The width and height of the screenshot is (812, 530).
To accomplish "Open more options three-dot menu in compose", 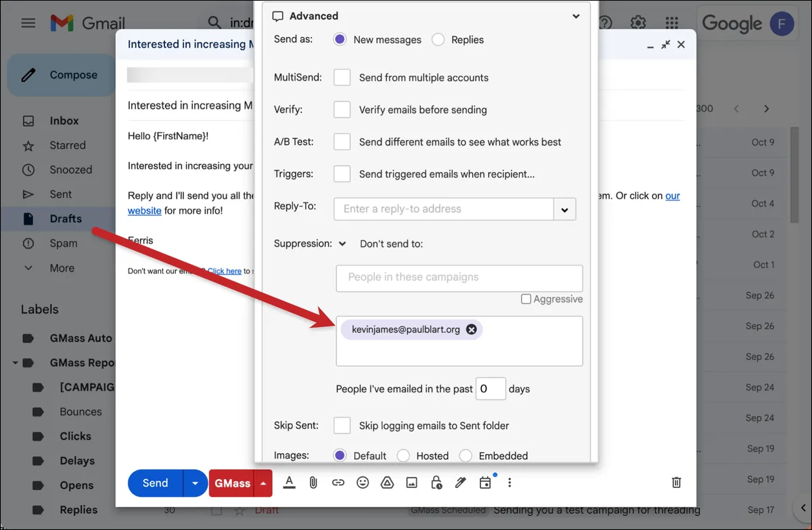I will click(x=510, y=483).
